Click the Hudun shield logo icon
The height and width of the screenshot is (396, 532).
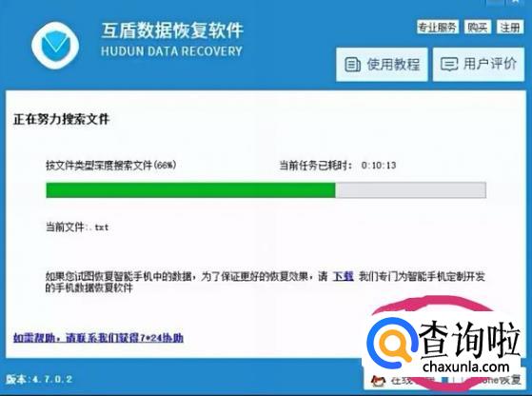[x=55, y=45]
